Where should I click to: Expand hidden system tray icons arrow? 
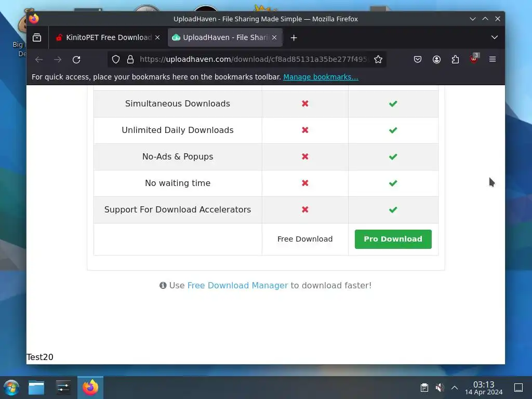(x=455, y=388)
